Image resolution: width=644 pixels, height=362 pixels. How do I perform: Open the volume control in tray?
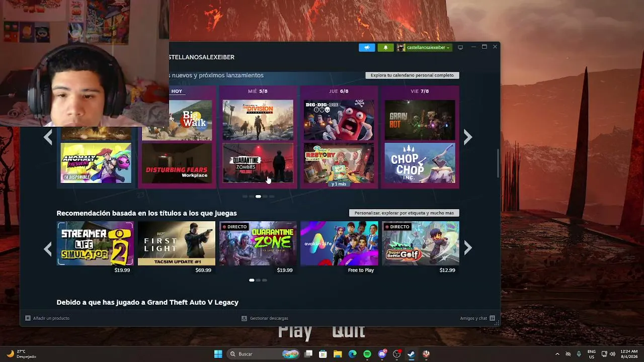click(x=612, y=354)
